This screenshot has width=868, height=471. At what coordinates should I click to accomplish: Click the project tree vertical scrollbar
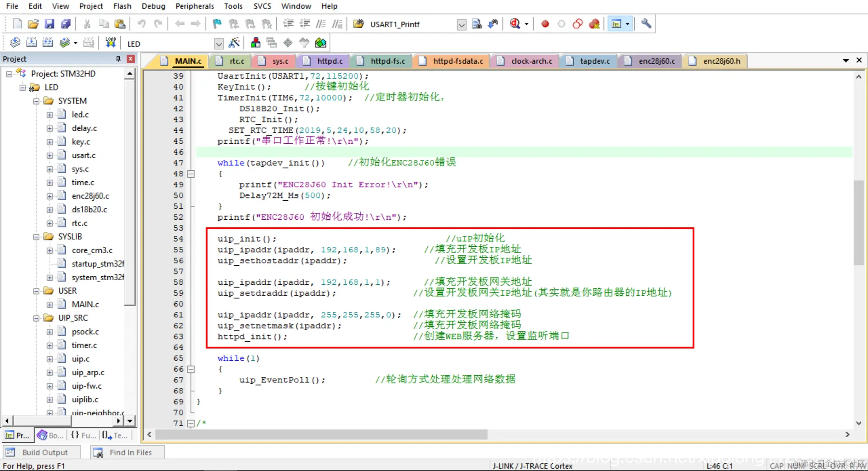pyautogui.click(x=130, y=192)
